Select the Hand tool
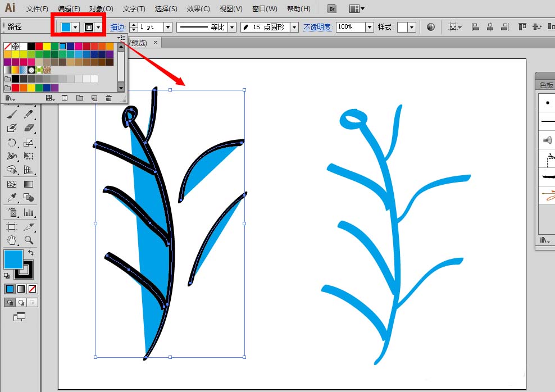The image size is (555, 392). coord(12,240)
